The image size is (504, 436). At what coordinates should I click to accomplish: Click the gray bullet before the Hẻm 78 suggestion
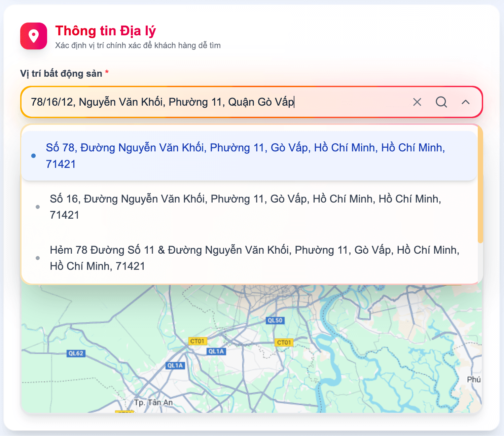[x=38, y=258]
